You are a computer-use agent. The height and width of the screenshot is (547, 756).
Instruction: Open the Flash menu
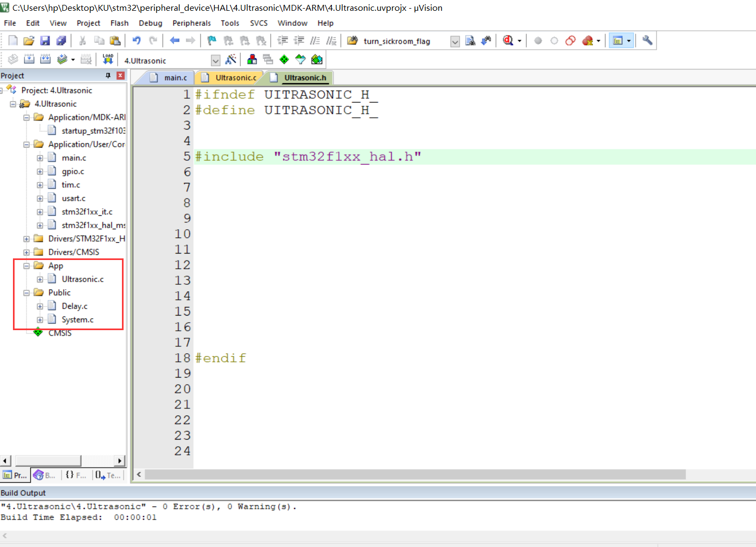(x=119, y=23)
